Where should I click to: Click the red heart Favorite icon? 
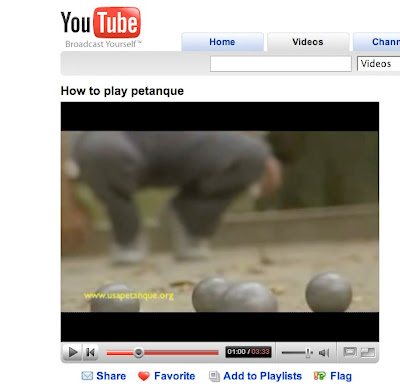144,376
